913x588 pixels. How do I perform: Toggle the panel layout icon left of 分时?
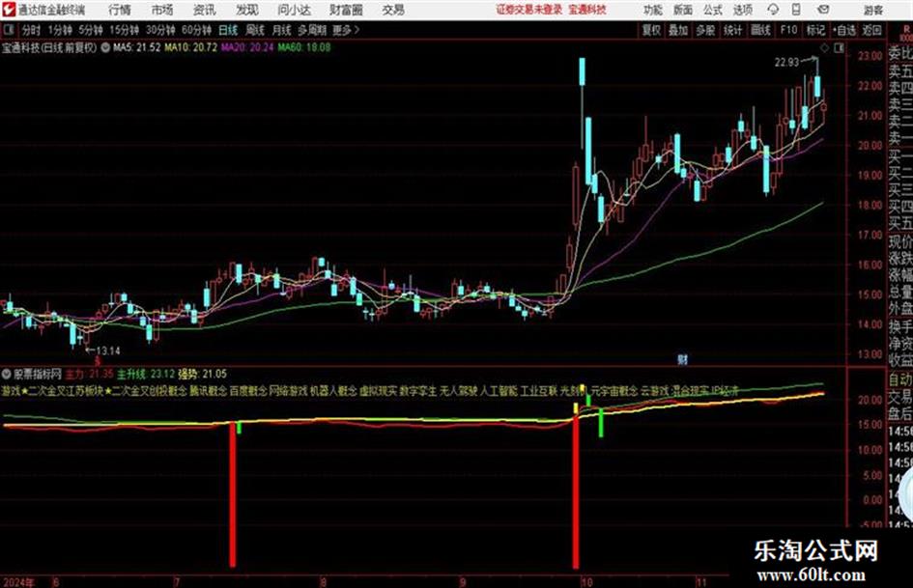point(9,30)
